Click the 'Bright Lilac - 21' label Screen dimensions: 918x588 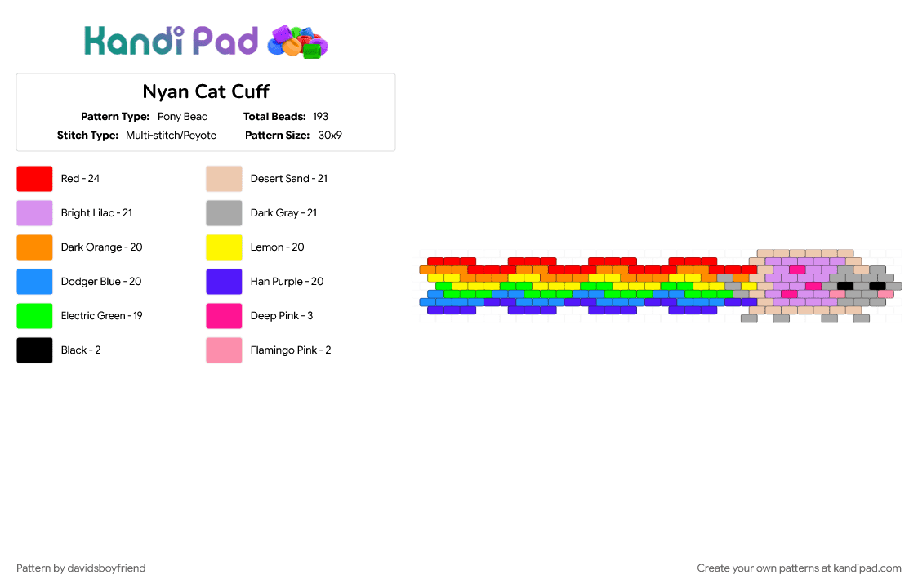96,213
